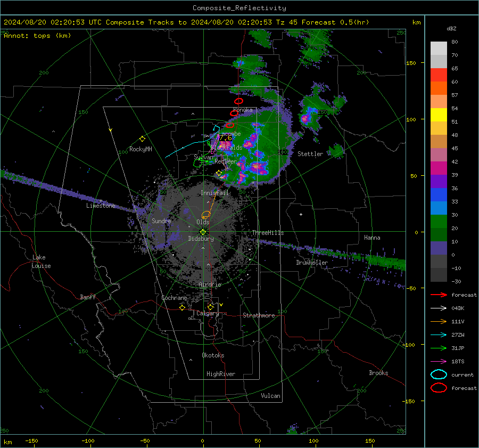Click the green storm ellipse below Sylvan
This screenshot has width=479, height=448.
197,164
